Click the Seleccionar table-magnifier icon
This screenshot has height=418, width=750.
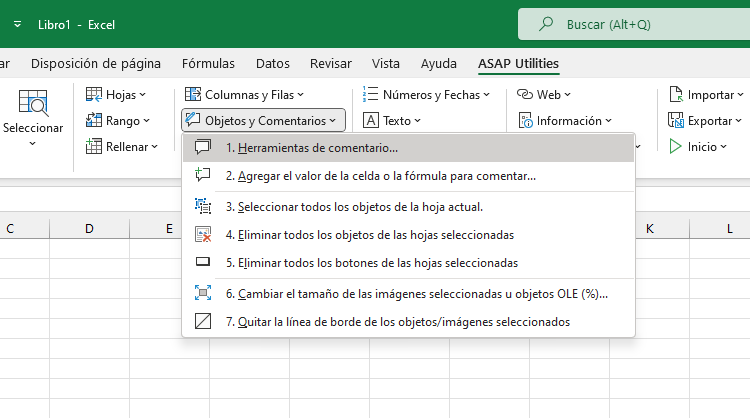tap(33, 103)
